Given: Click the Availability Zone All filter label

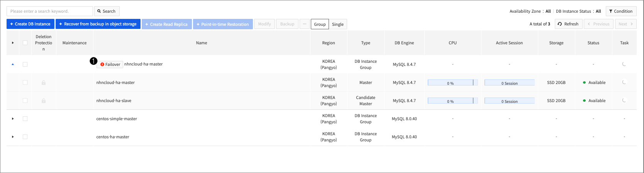Looking at the screenshot, I should coord(530,11).
